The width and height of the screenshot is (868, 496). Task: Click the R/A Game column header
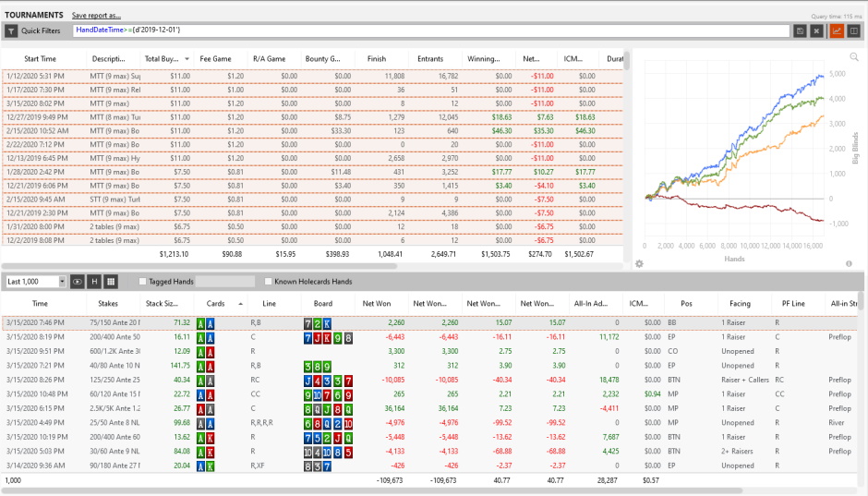[269, 59]
